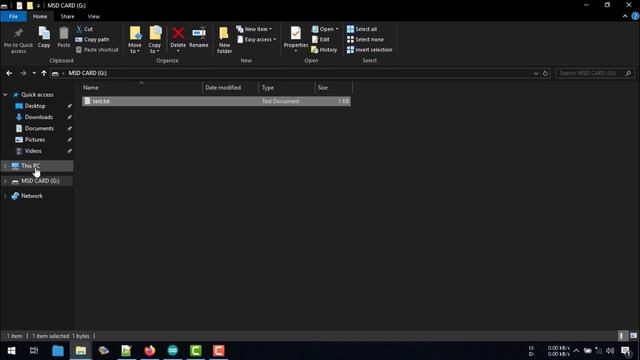Click Pin to Quick access icon
This screenshot has height=360, width=640.
[x=18, y=40]
